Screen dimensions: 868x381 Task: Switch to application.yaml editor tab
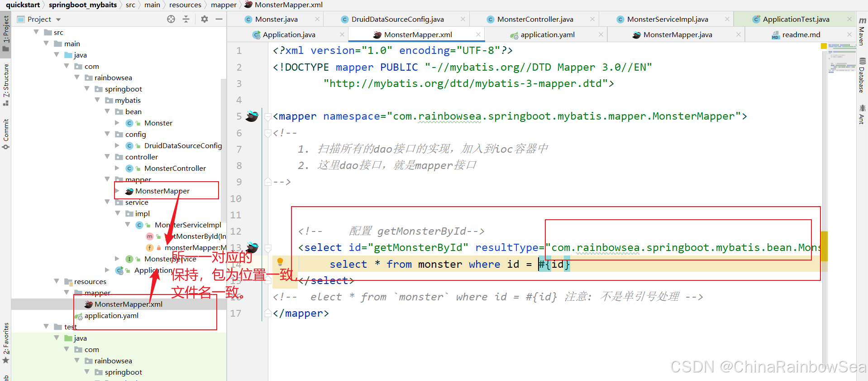pos(547,35)
